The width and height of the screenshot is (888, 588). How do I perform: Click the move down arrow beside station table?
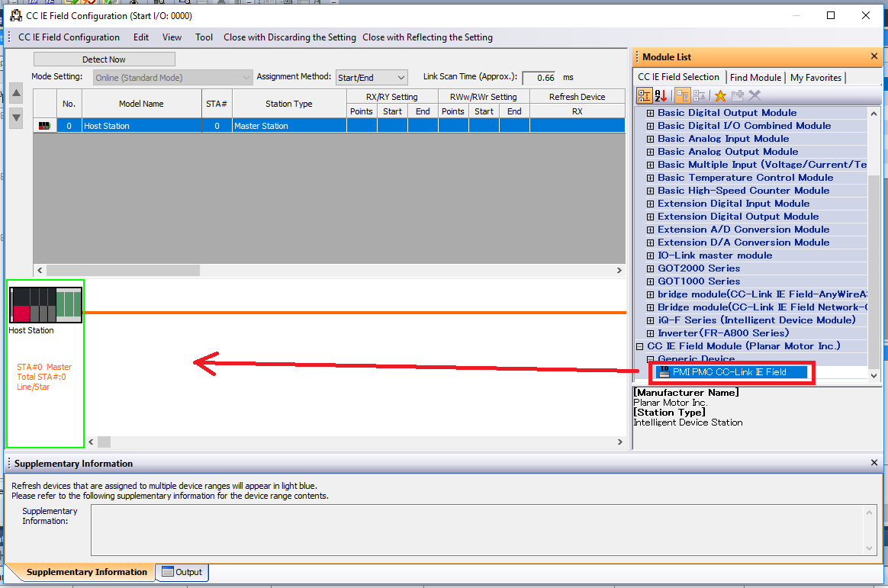click(x=16, y=118)
